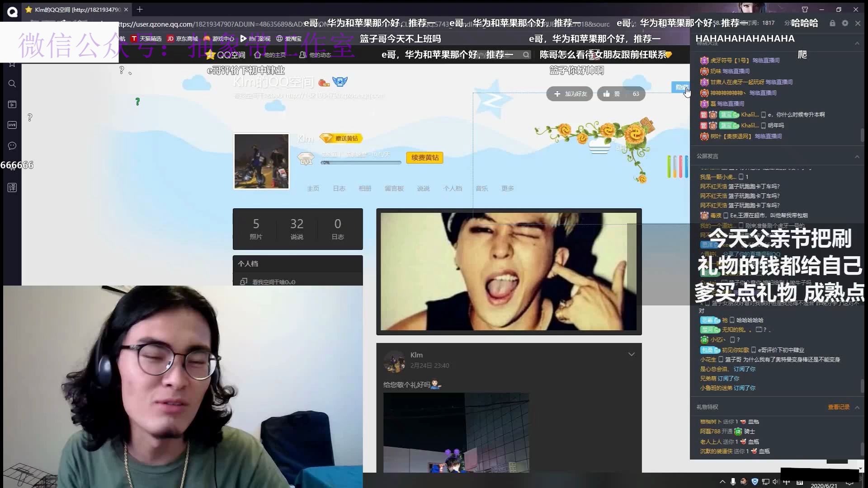Close the Klm的QQ空间 browser tab

click(126, 9)
